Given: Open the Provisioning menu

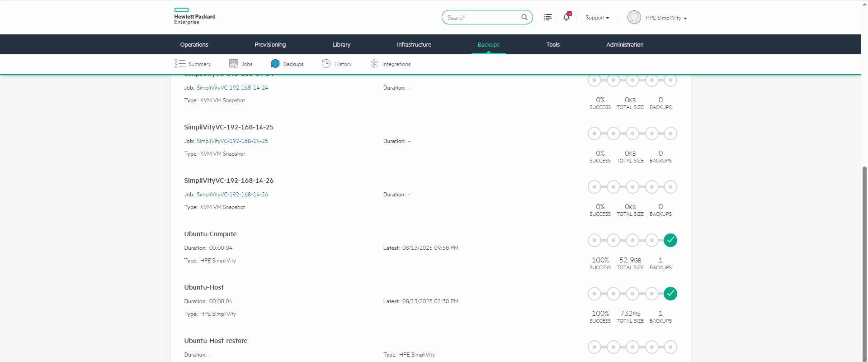Looking at the screenshot, I should pyautogui.click(x=270, y=44).
